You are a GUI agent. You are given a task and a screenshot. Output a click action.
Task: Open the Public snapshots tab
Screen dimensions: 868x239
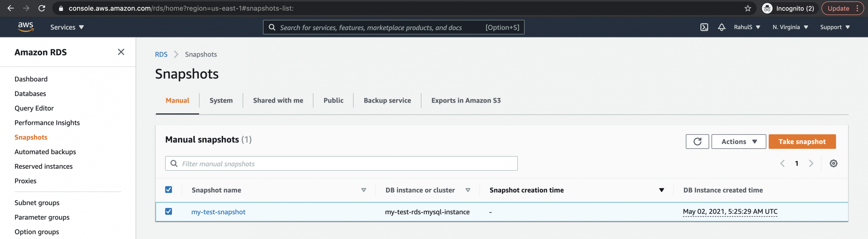point(333,100)
